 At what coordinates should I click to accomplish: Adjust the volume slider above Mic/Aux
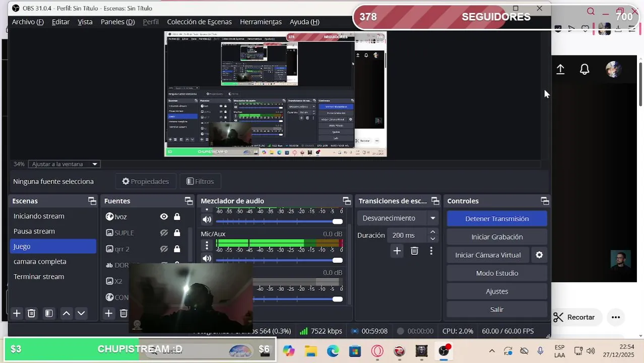pos(280,221)
